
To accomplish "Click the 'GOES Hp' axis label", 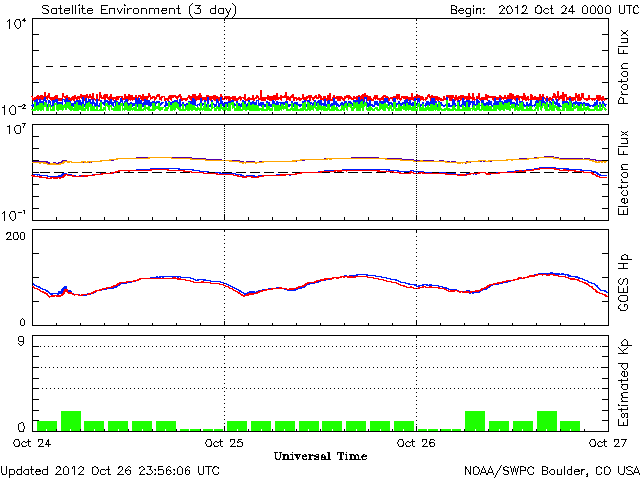I will point(623,282).
